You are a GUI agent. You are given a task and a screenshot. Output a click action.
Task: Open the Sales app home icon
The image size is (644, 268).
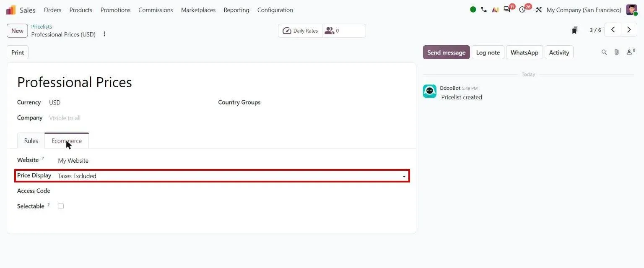coord(11,10)
